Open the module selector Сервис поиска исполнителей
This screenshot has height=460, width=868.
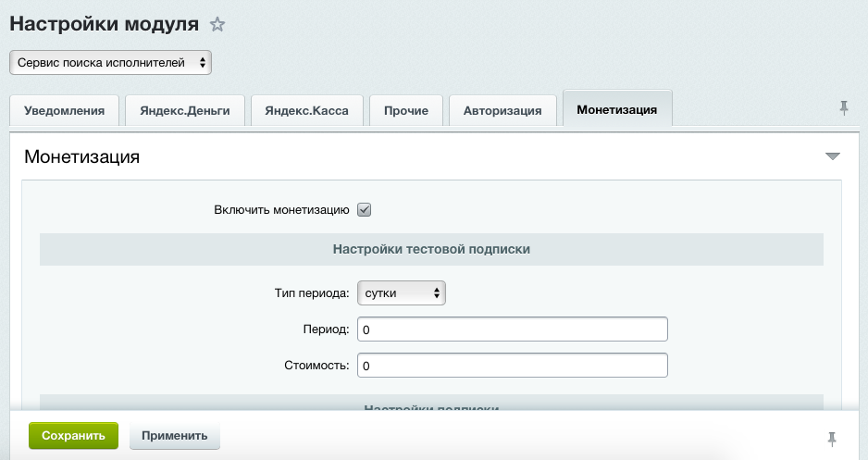(x=111, y=63)
